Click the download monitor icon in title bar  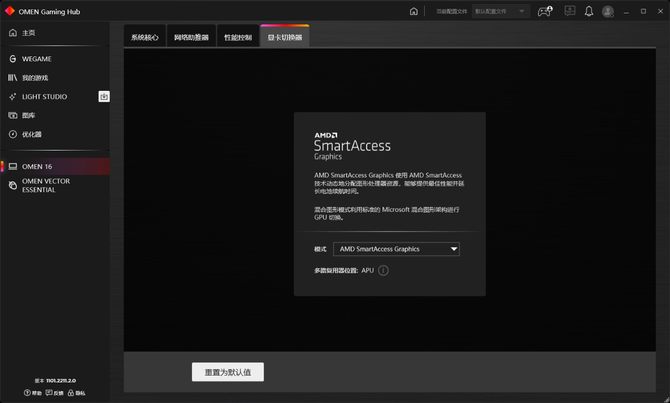point(570,11)
